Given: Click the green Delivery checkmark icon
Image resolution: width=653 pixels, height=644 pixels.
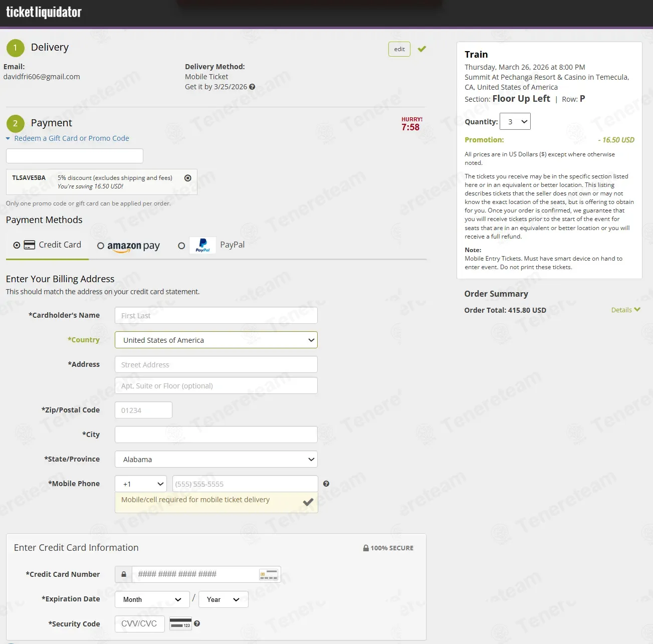Looking at the screenshot, I should (x=422, y=49).
